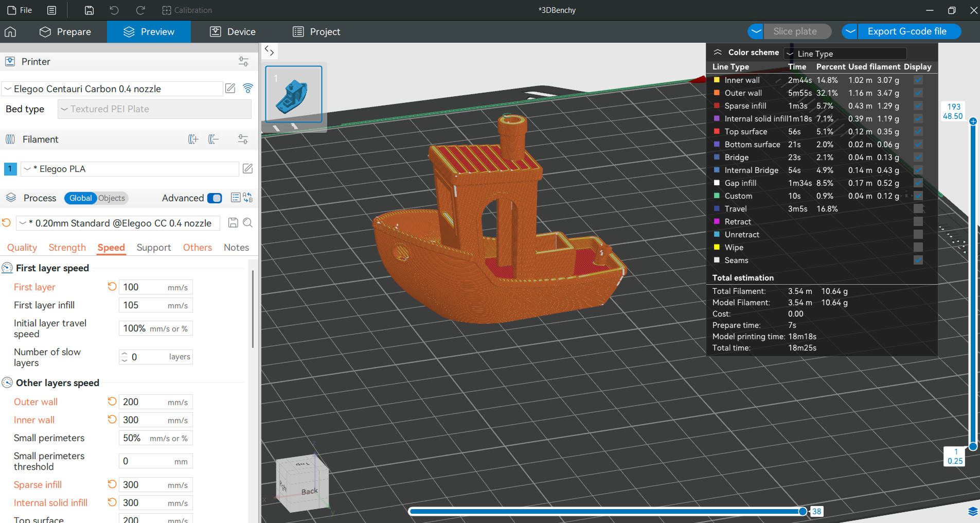Click the Outer wall speed input

(156, 402)
